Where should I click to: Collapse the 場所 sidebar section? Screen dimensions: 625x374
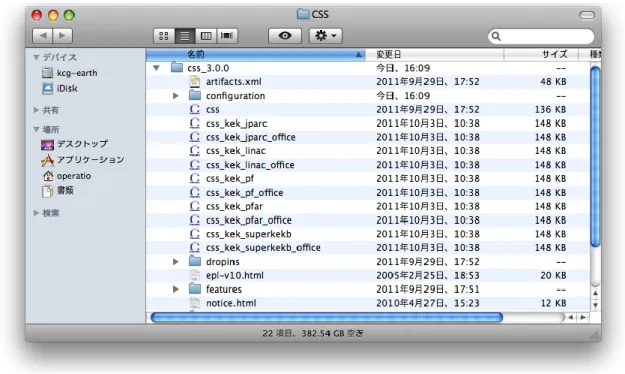pyautogui.click(x=36, y=129)
